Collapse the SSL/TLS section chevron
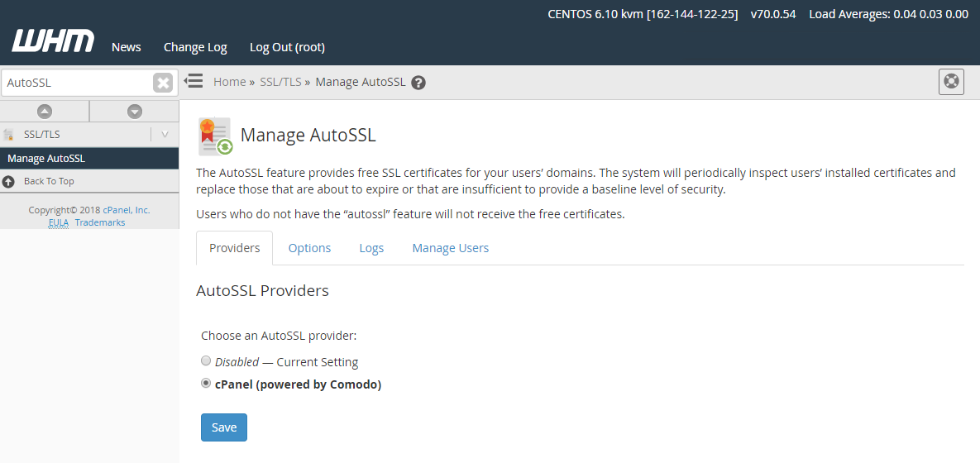980x463 pixels. [x=165, y=134]
